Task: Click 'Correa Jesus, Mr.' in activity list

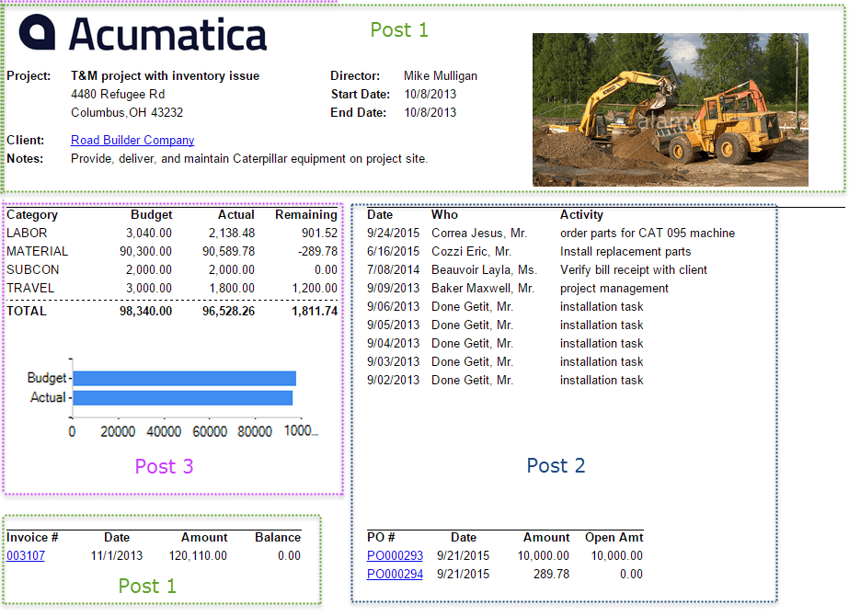Action: coord(479,233)
